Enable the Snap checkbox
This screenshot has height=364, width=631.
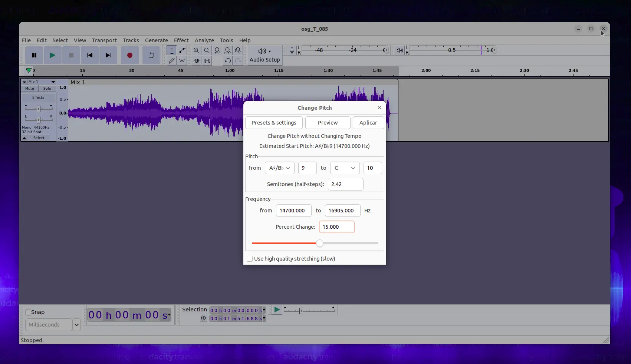28,312
